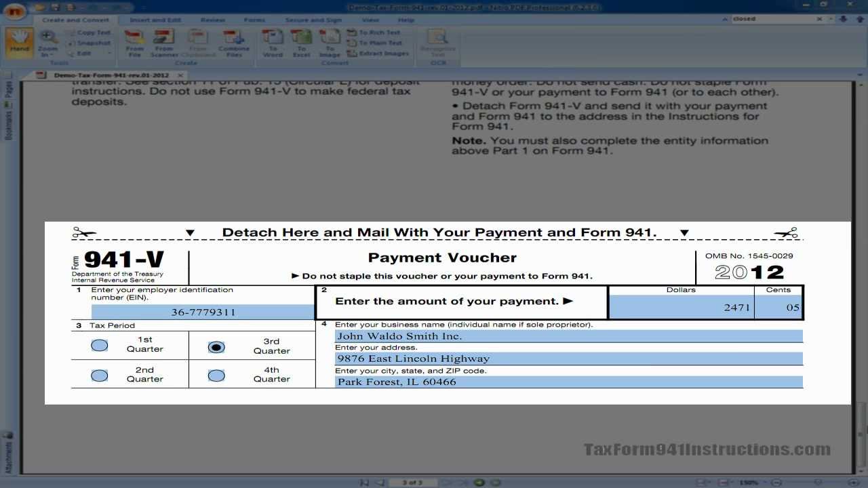Click the page number box '3 of 3'
This screenshot has height=488, width=868.
412,483
